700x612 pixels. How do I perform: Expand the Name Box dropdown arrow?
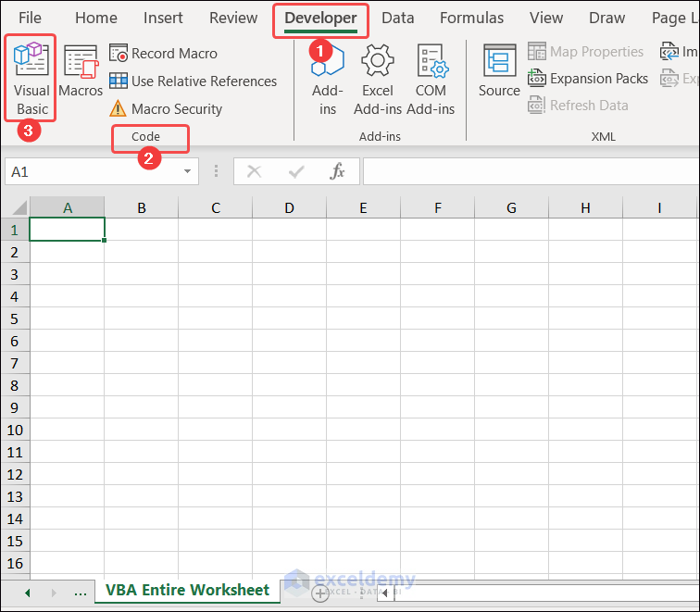pyautogui.click(x=187, y=171)
